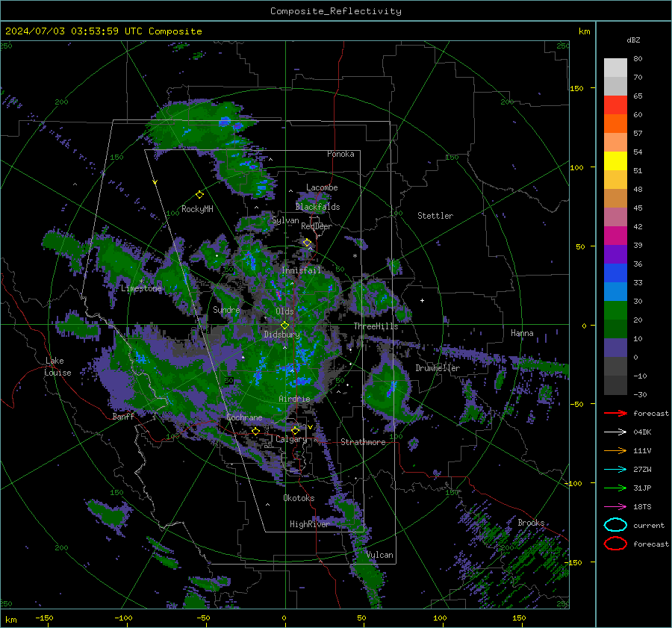The height and width of the screenshot is (628, 672).
Task: Click the Hanna town label
Action: [522, 333]
